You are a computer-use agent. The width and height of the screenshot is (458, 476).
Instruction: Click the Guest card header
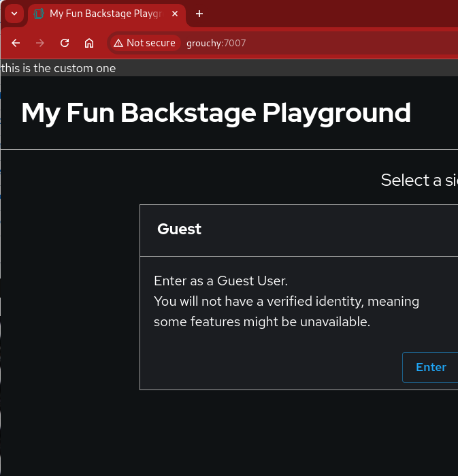point(180,229)
